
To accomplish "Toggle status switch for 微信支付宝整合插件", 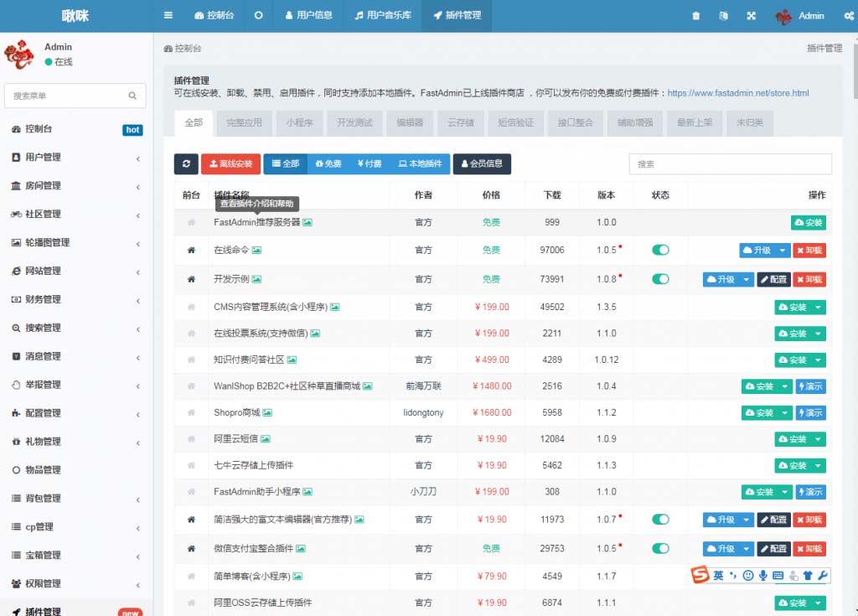I will tap(661, 548).
